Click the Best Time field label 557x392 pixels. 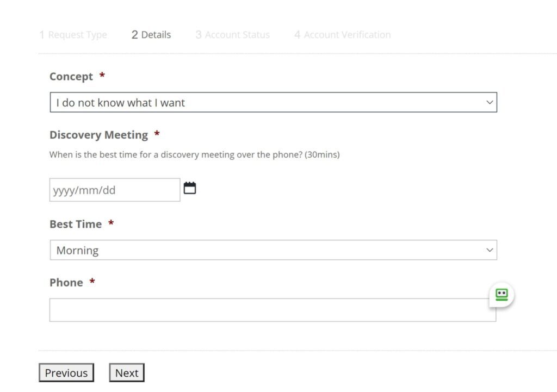[76, 224]
